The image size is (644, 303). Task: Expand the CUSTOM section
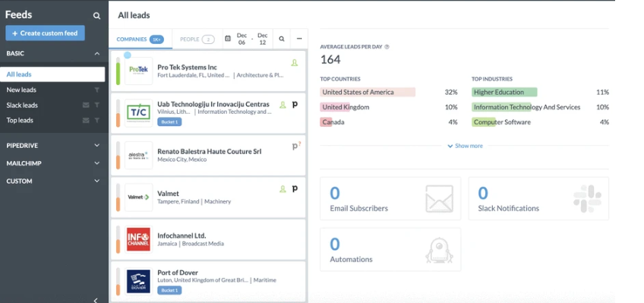(x=97, y=181)
